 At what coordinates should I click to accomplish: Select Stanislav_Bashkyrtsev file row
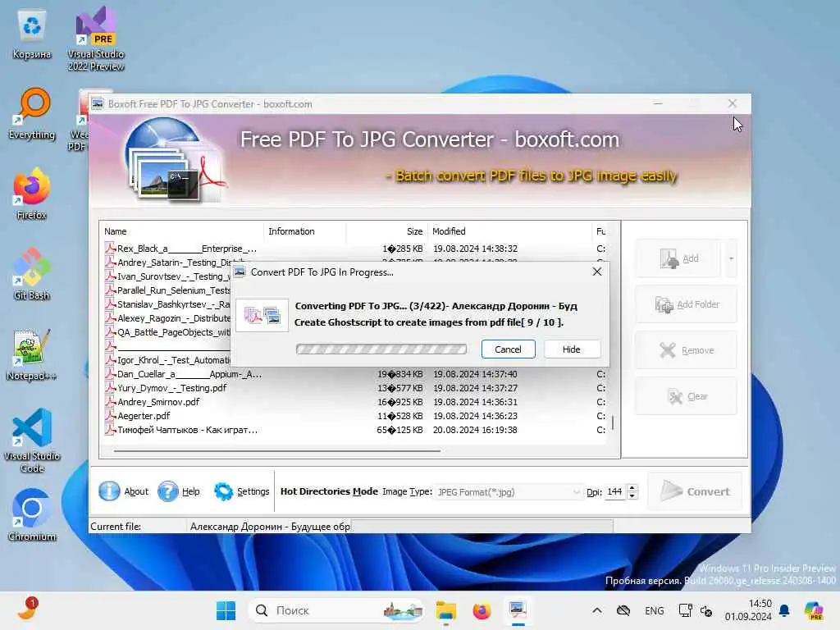point(167,304)
